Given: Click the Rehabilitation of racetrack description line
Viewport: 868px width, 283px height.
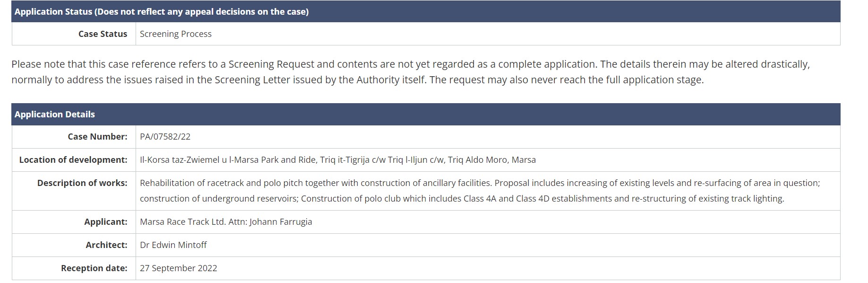Looking at the screenshot, I should point(480,183).
